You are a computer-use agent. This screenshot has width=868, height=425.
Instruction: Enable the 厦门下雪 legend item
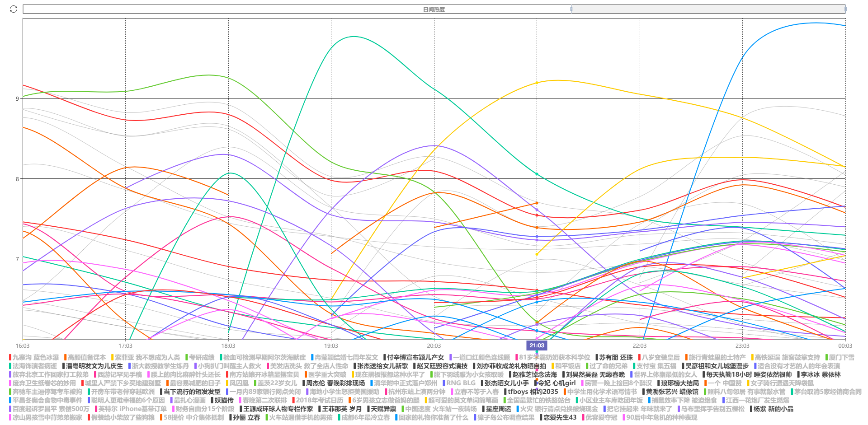(x=840, y=357)
